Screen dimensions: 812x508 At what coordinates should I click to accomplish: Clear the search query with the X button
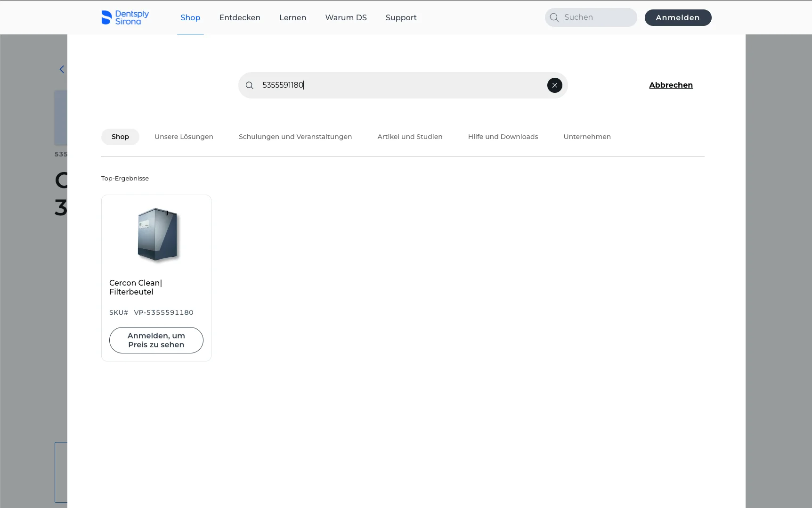[x=554, y=85]
